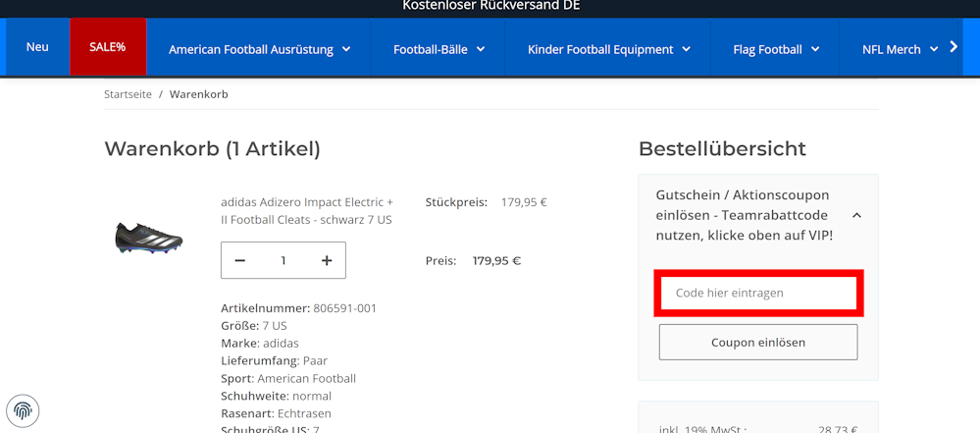The width and height of the screenshot is (980, 433).
Task: Open the fingerprint privacy settings icon
Action: tap(24, 411)
